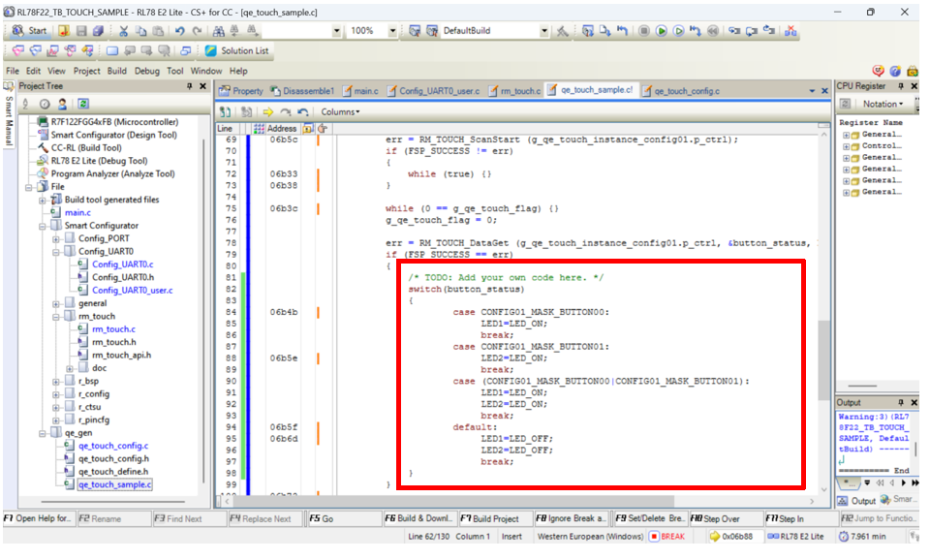Expand the Build tool generated files node
930x560 pixels.
coord(43,201)
